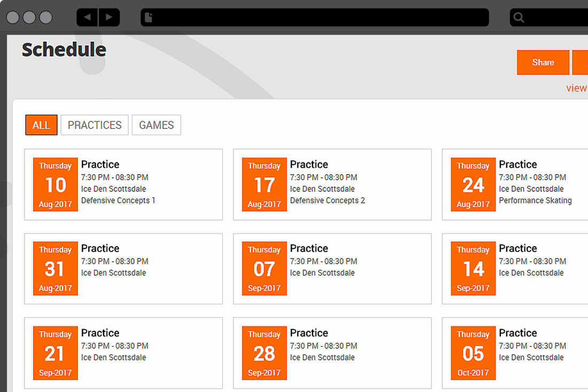588x392 pixels.
Task: Click the Thursday 17 Aug-2017 date badge
Action: (264, 185)
